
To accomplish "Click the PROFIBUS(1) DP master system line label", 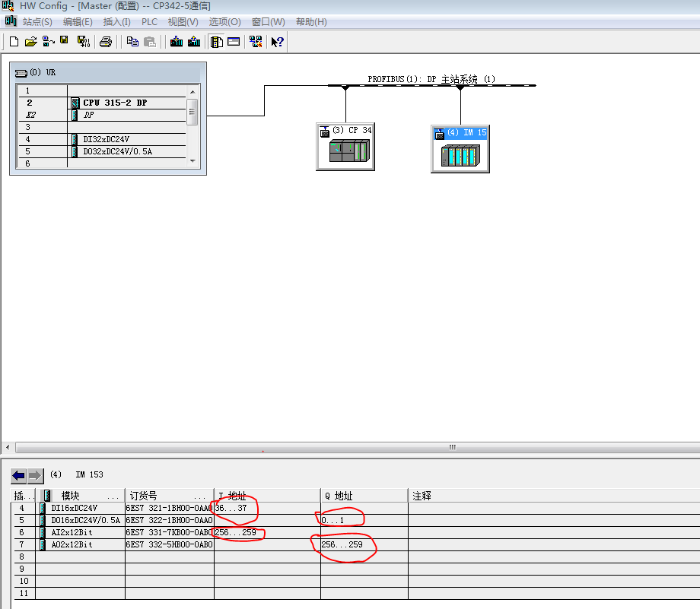I will tap(431, 79).
